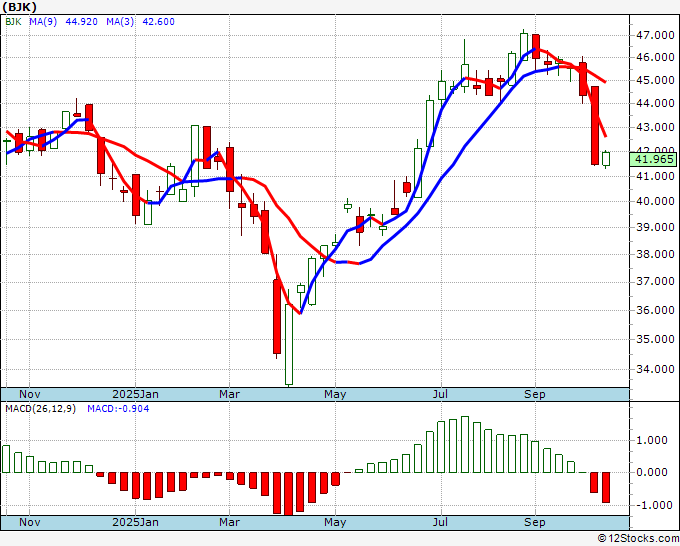Click the 44.000 price axis label
Viewport: 680px width, 546px height.
[655, 103]
